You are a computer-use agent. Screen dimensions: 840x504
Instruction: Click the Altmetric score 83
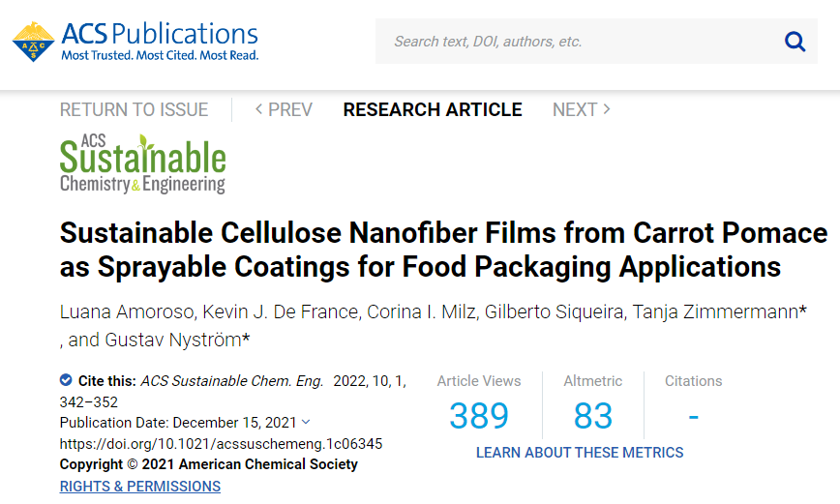tap(592, 416)
